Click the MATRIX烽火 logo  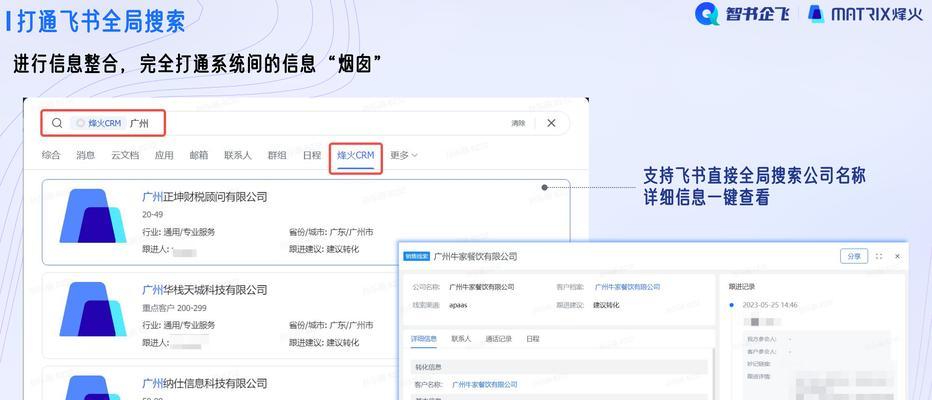coord(866,14)
